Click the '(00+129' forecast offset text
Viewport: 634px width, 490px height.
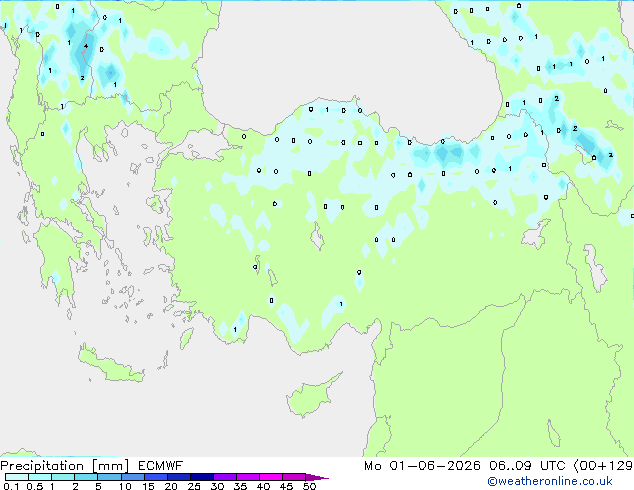pos(603,466)
